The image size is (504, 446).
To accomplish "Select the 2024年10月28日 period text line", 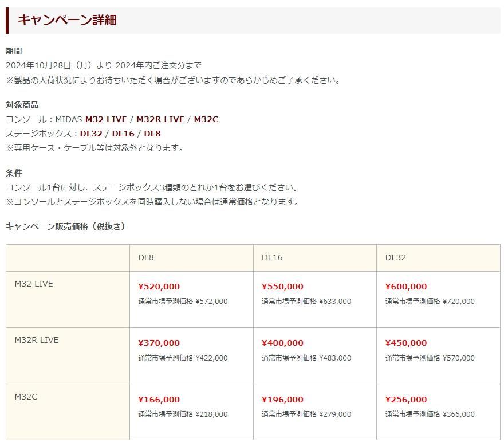I will click(x=104, y=65).
